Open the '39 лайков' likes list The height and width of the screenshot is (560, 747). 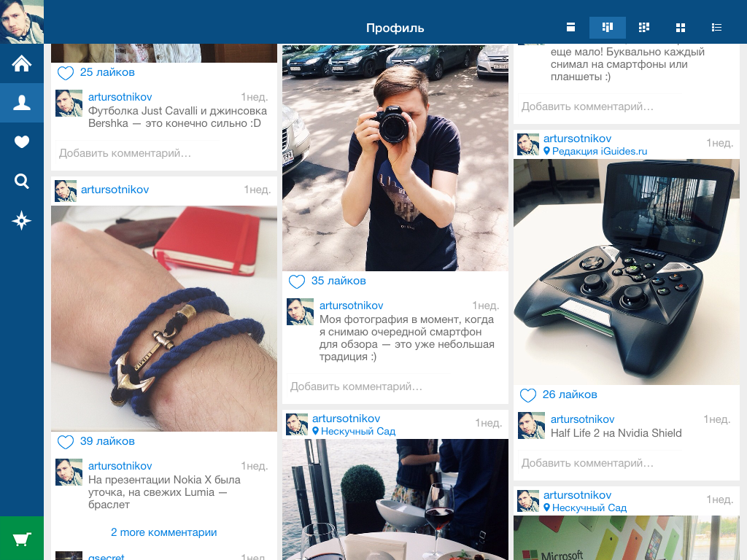(x=107, y=441)
